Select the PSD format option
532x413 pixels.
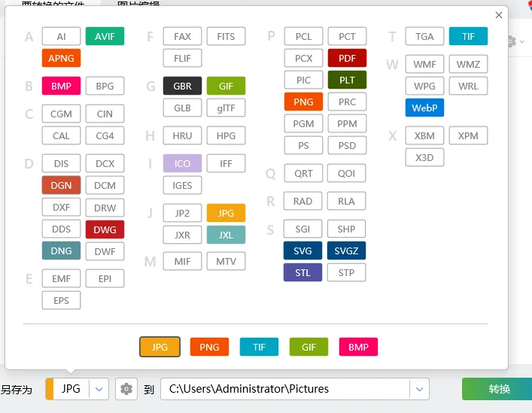(x=347, y=144)
